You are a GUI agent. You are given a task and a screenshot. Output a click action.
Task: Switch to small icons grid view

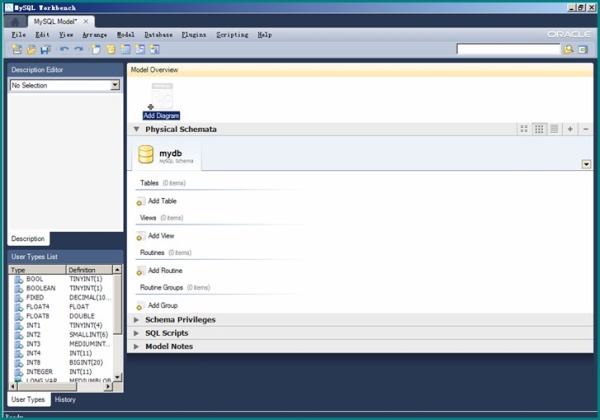click(x=539, y=129)
